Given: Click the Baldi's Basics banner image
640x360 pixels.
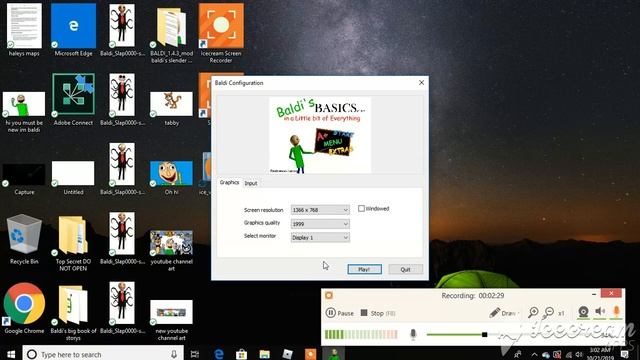Looking at the screenshot, I should (320, 135).
